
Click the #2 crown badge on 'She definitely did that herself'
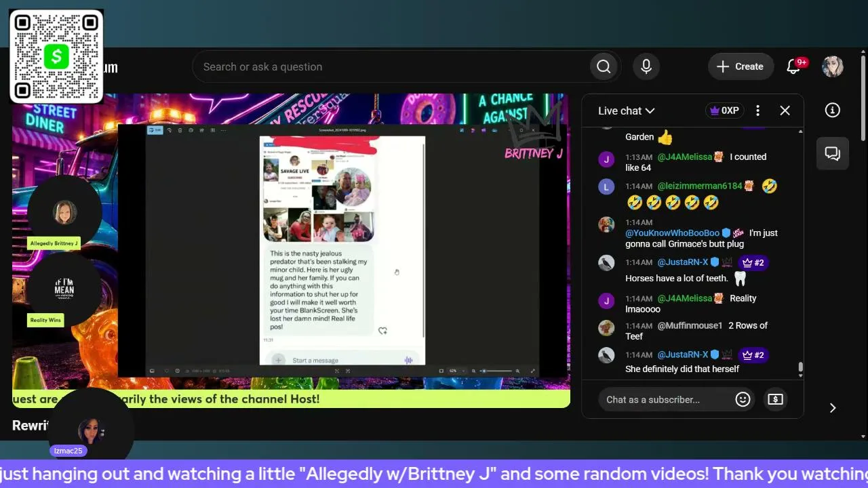753,354
